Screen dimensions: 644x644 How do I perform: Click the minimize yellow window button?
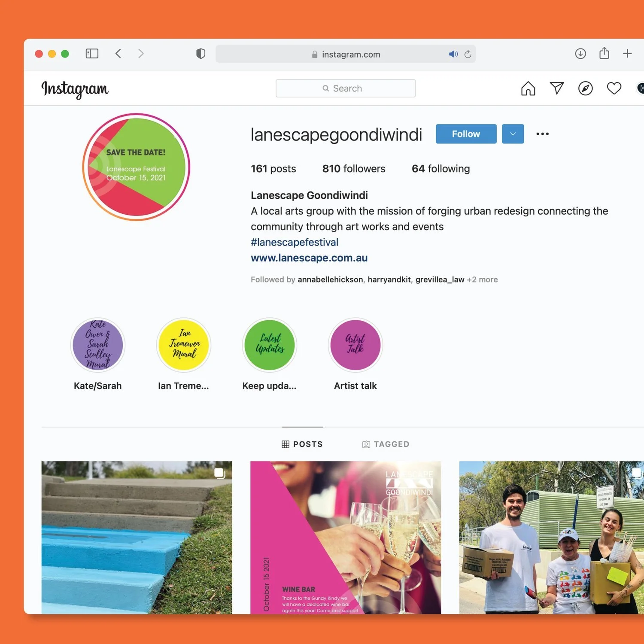tap(52, 54)
